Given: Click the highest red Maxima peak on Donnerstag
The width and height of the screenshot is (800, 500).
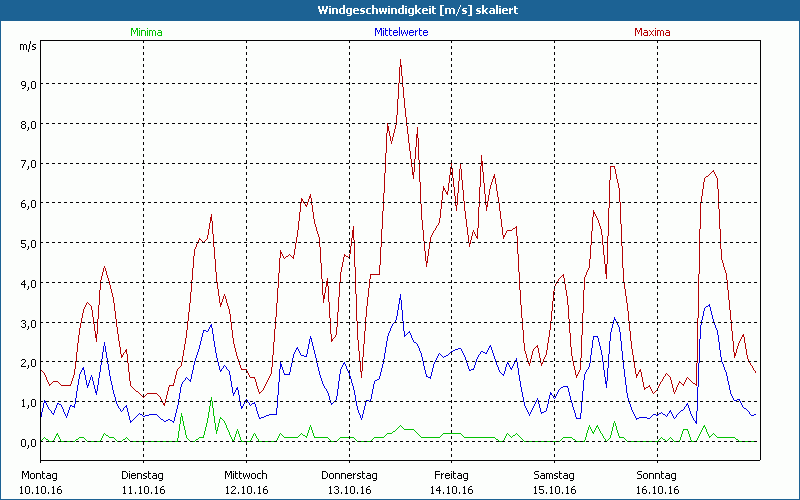Looking at the screenshot, I should [x=401, y=60].
